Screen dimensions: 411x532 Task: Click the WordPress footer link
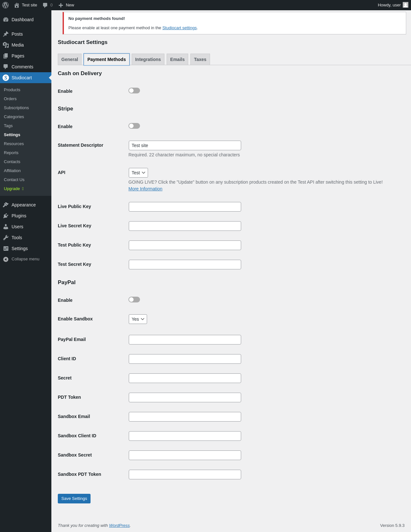click(119, 526)
